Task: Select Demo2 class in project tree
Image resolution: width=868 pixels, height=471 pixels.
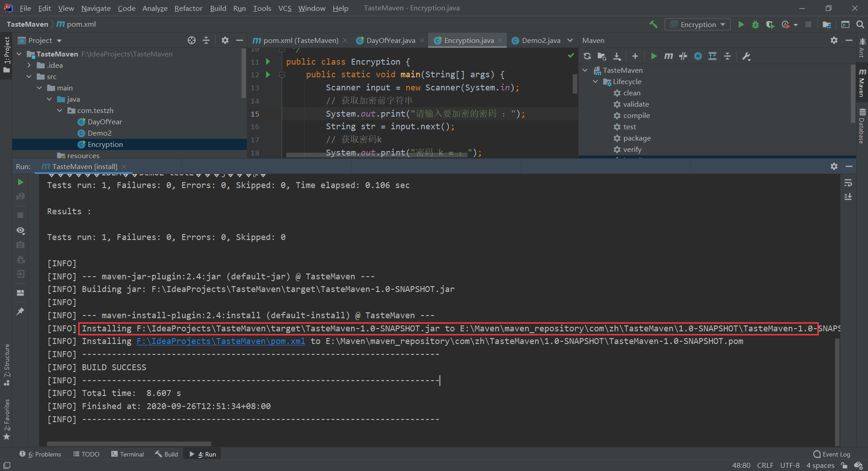Action: coord(99,133)
